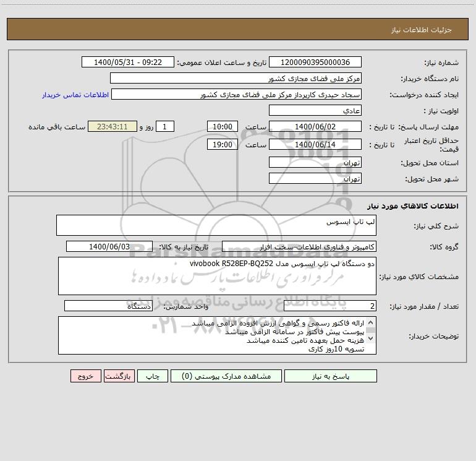Click the label گروه کالا
476x461 pixels.
[444, 247]
